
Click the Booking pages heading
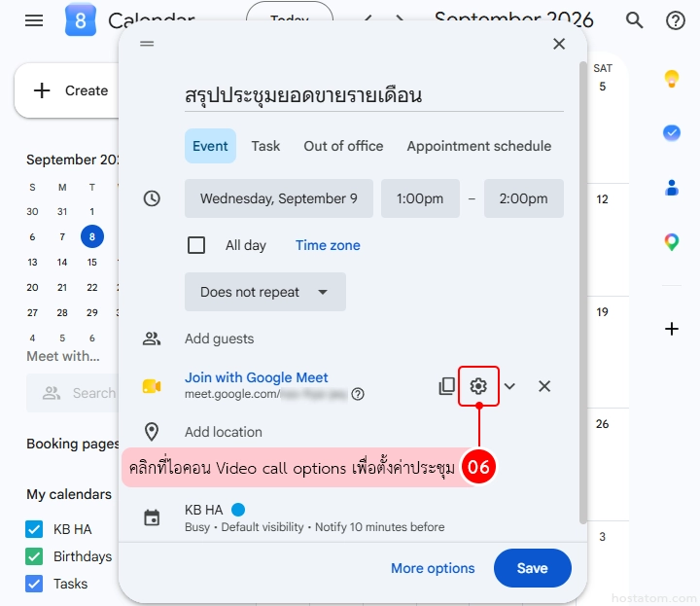coord(73,444)
